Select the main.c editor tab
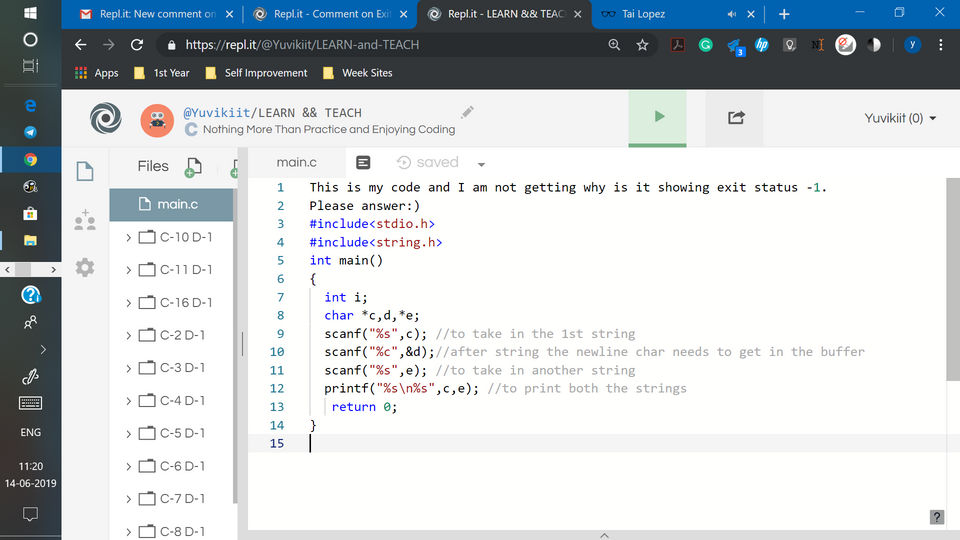 [x=296, y=162]
